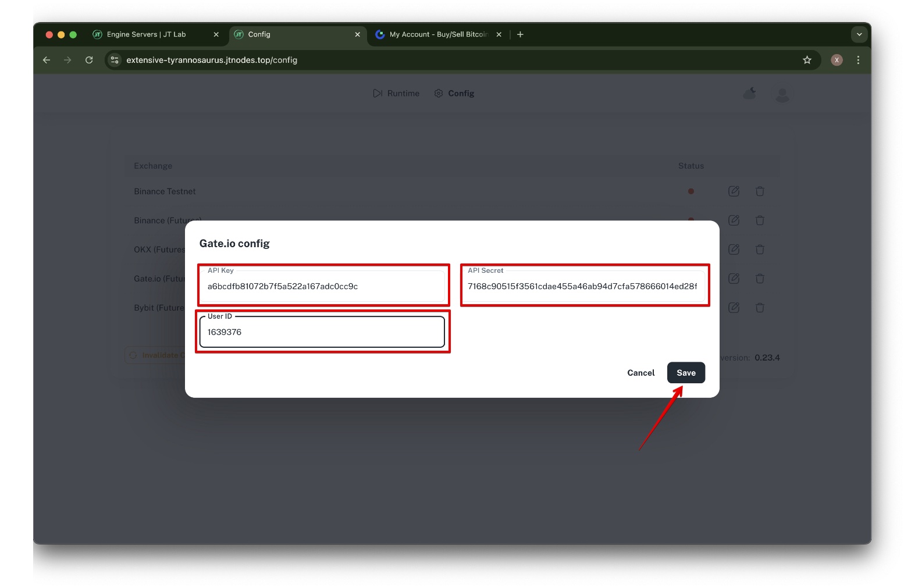
Task: Delete the OKX (Futures) exchange
Action: (x=760, y=250)
